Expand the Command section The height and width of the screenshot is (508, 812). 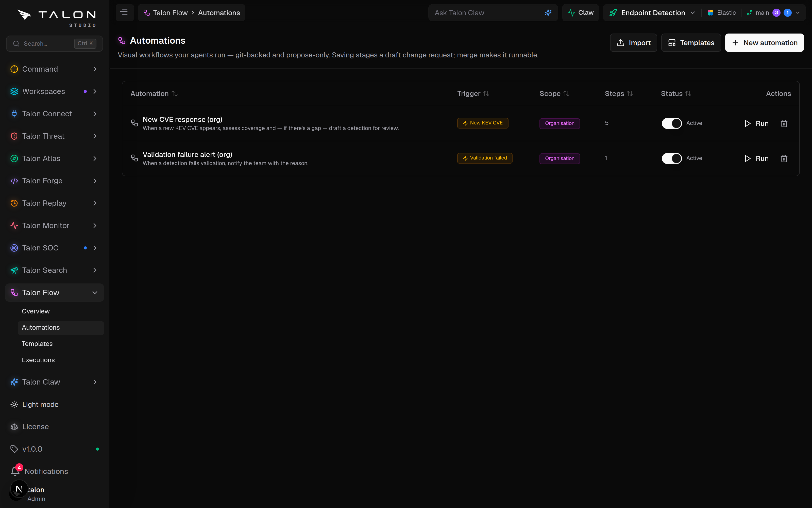[54, 69]
